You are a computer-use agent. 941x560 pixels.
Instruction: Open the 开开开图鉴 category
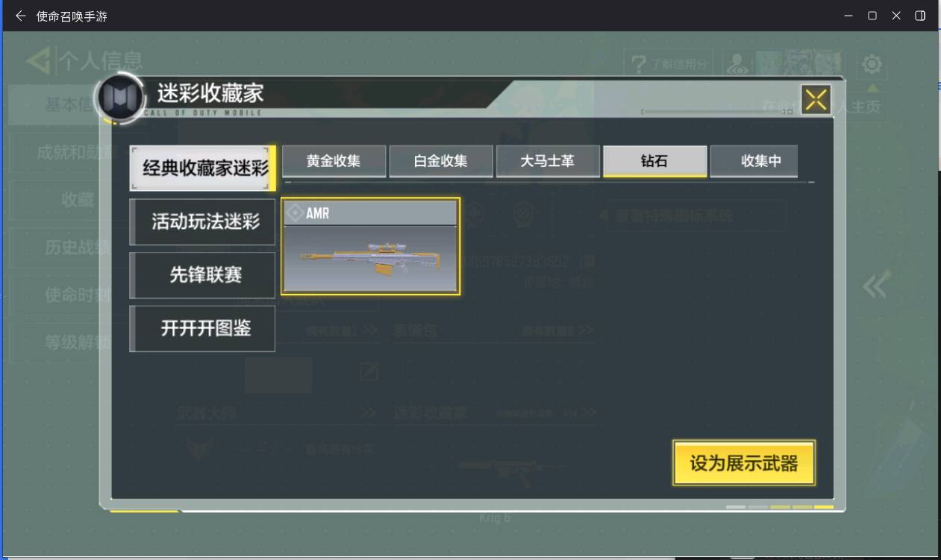click(x=203, y=328)
